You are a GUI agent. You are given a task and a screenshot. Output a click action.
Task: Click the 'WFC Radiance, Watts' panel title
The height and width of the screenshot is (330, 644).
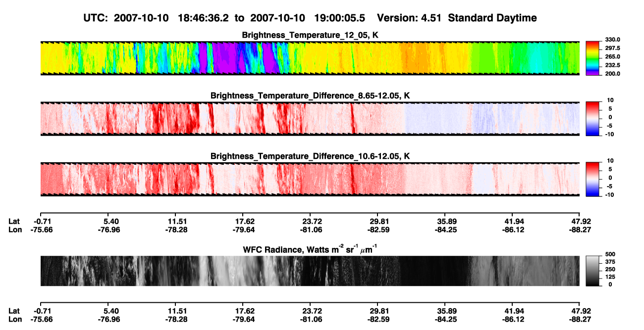(310, 249)
